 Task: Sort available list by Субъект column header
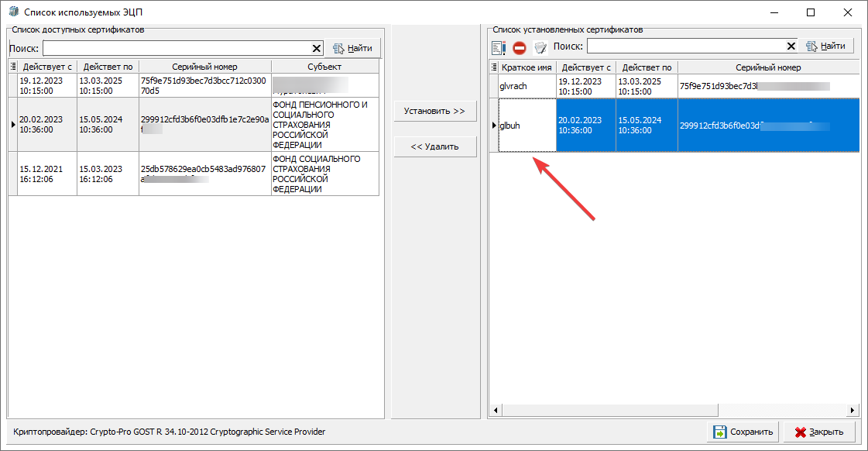pos(325,67)
